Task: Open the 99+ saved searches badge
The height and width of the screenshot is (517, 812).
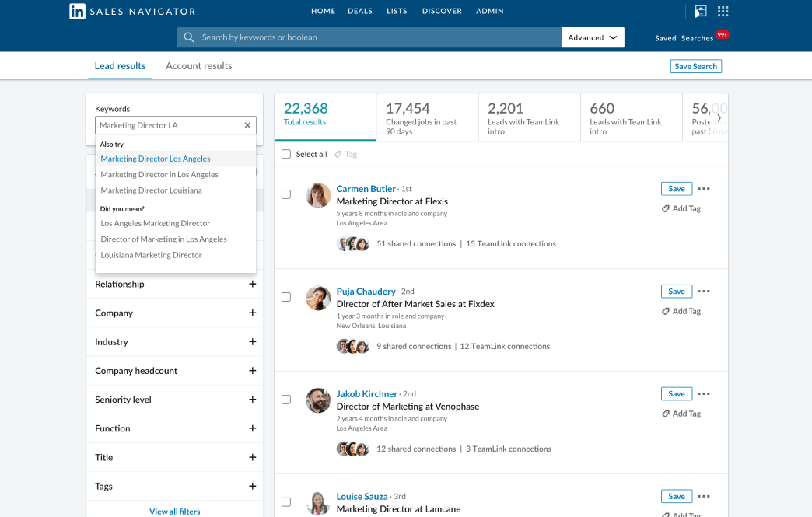Action: [x=723, y=35]
